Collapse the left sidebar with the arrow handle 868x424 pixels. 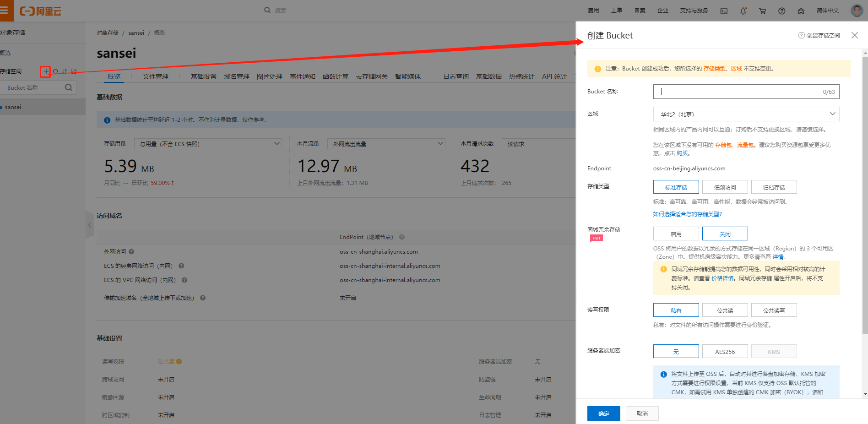(90, 225)
